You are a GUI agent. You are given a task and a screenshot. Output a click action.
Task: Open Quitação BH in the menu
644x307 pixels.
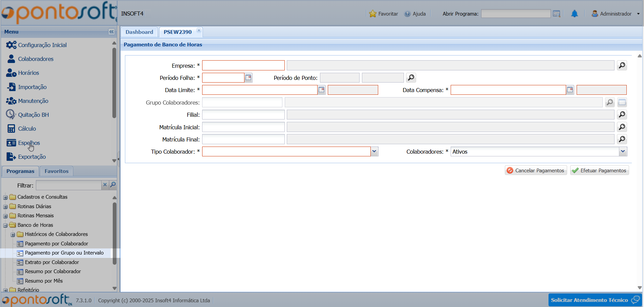(x=33, y=115)
